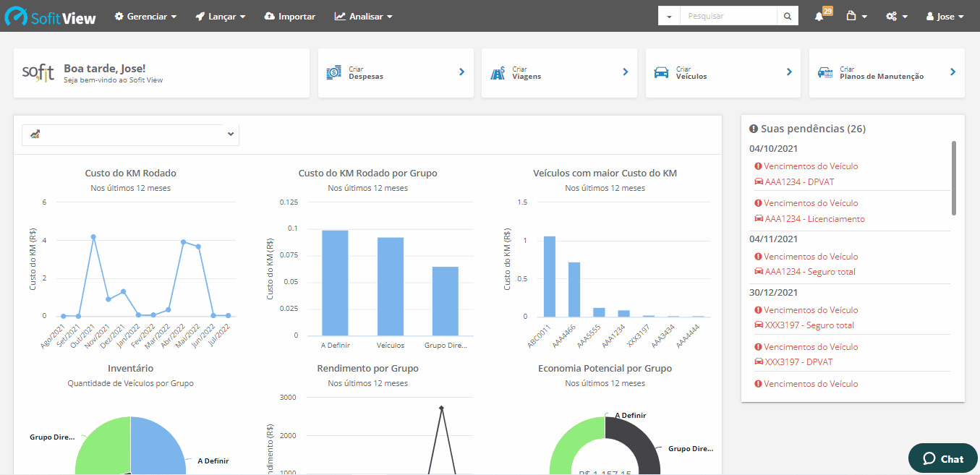Select Importar in the top bar
Image resolution: width=980 pixels, height=475 pixels.
click(x=290, y=16)
